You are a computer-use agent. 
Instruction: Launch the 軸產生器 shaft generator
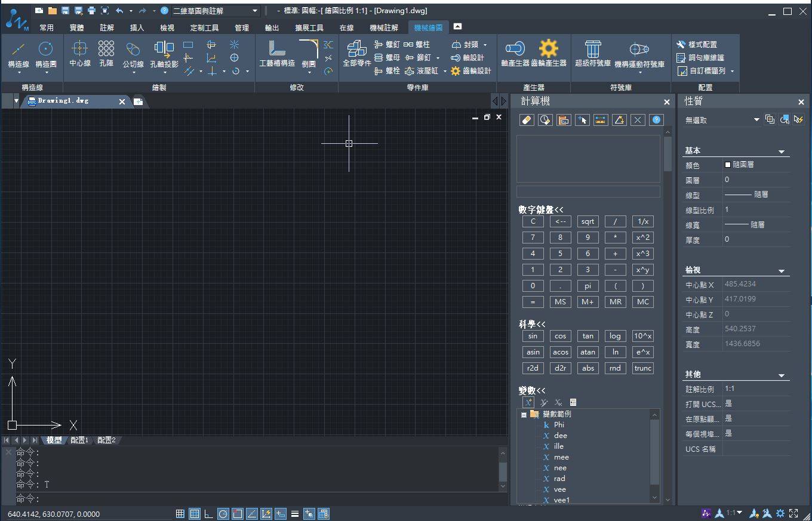(515, 54)
